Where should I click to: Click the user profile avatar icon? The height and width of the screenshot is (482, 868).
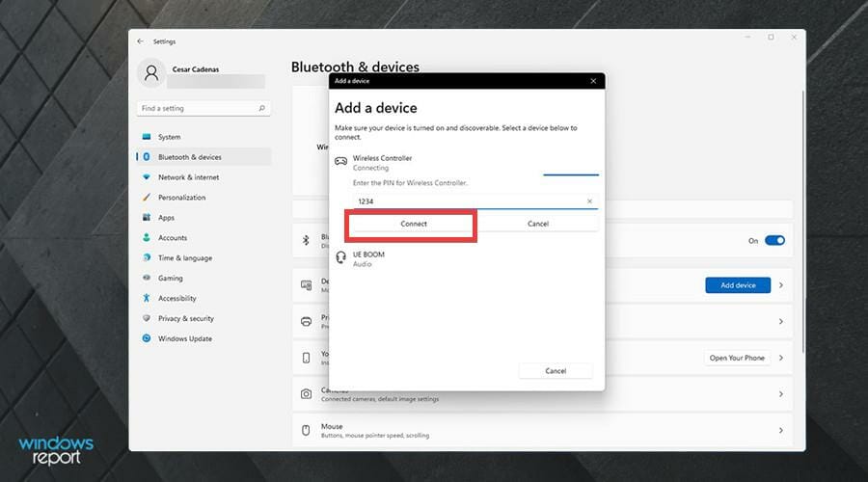(x=151, y=72)
